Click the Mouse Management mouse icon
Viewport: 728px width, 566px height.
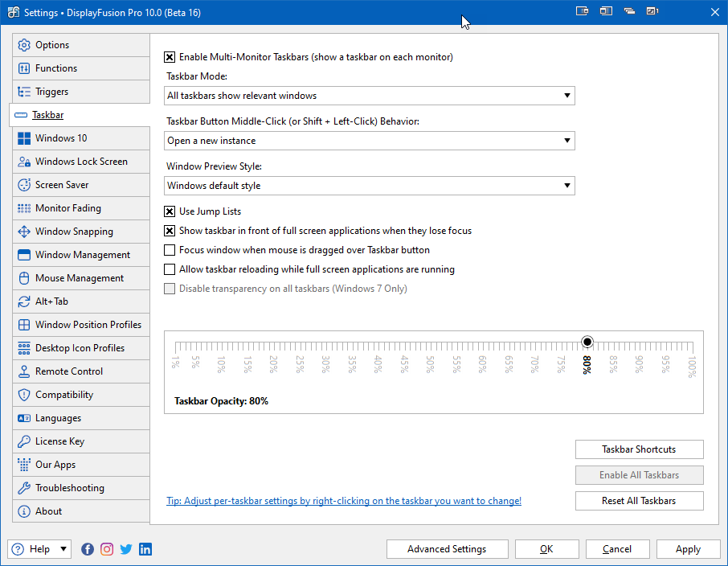(23, 278)
